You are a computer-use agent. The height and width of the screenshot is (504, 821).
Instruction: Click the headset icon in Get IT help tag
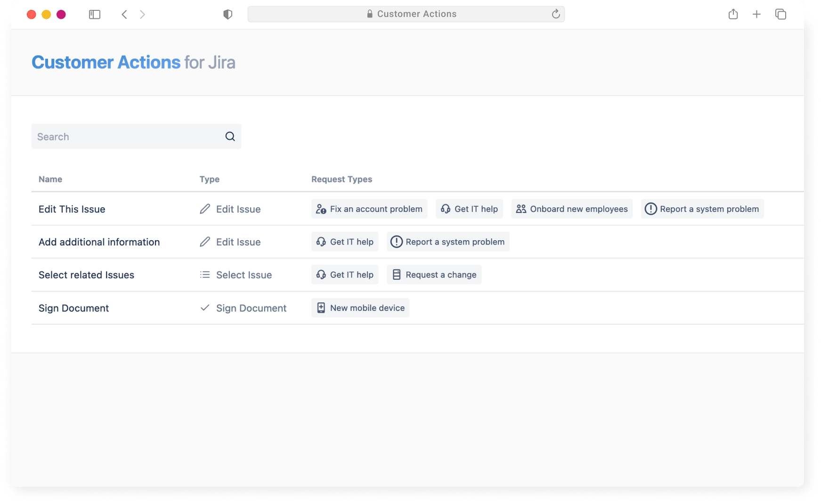[x=445, y=209]
